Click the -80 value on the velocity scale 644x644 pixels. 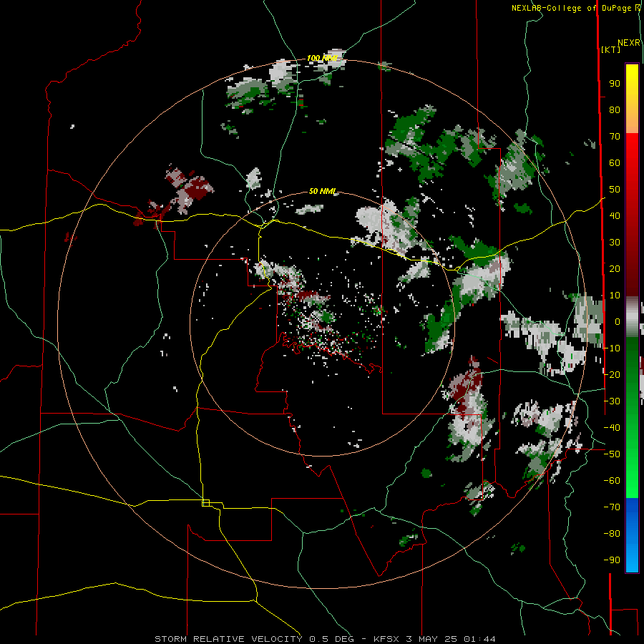[612, 534]
